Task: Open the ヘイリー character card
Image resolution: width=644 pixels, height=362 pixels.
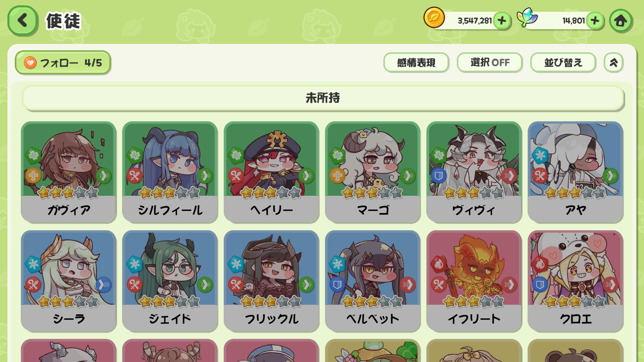Action: click(271, 172)
